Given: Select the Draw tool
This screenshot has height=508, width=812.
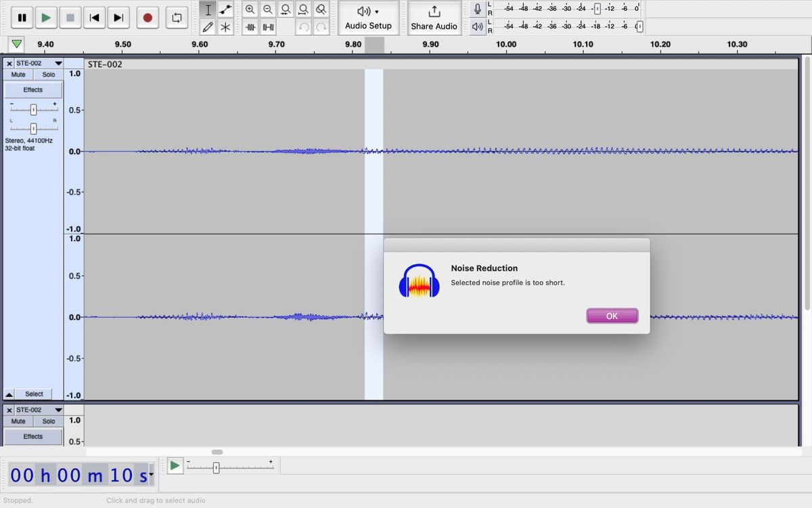Looking at the screenshot, I should (208, 27).
